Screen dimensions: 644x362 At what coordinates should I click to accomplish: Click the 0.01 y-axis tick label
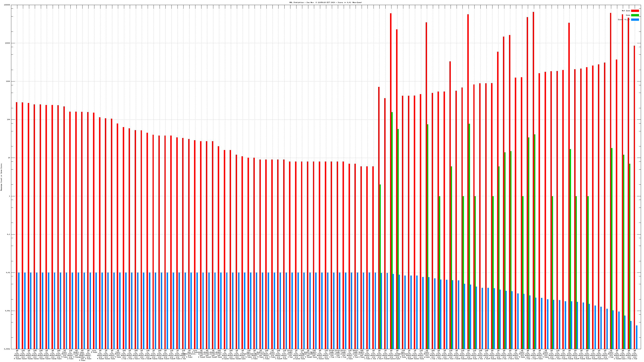tap(8, 273)
